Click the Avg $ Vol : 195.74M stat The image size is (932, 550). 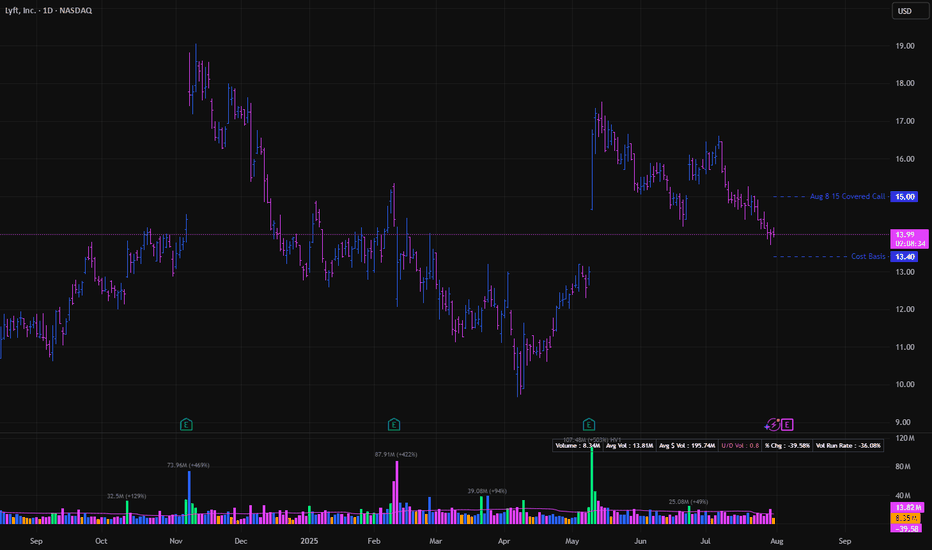point(687,445)
